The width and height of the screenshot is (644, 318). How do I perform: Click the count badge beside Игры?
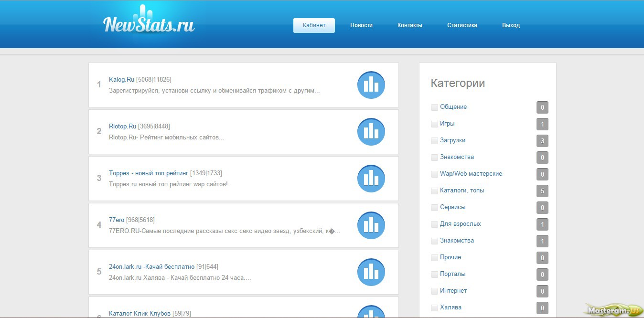(x=542, y=124)
